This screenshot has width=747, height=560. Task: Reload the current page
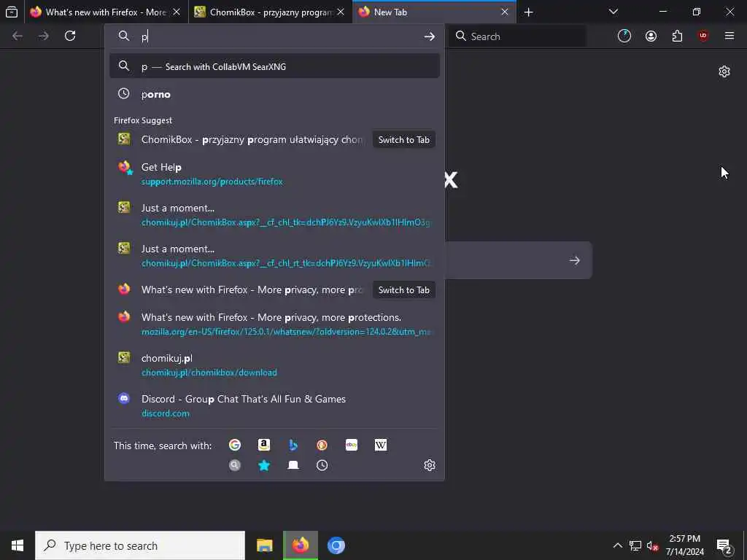(70, 36)
